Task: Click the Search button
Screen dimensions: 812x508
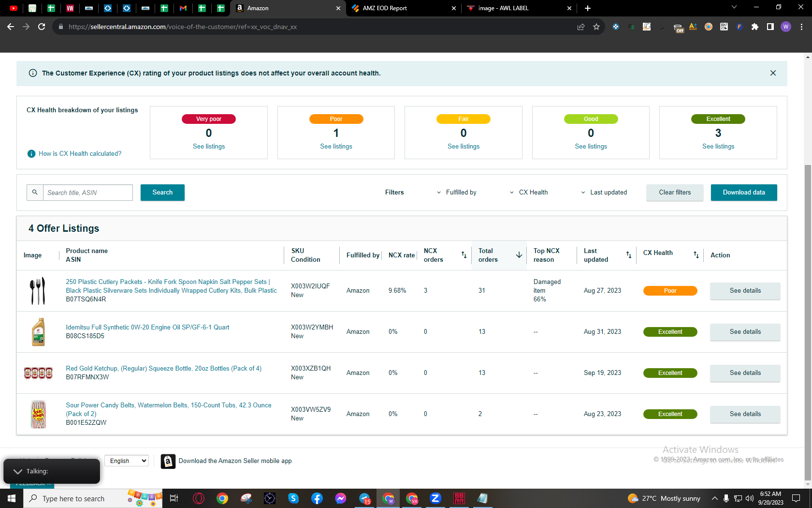Action: (162, 193)
